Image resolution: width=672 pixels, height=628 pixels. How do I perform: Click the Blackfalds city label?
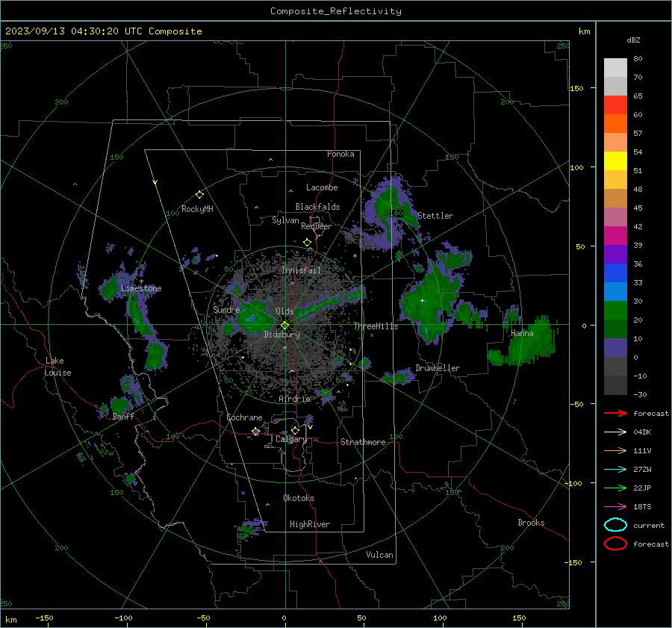pyautogui.click(x=317, y=207)
